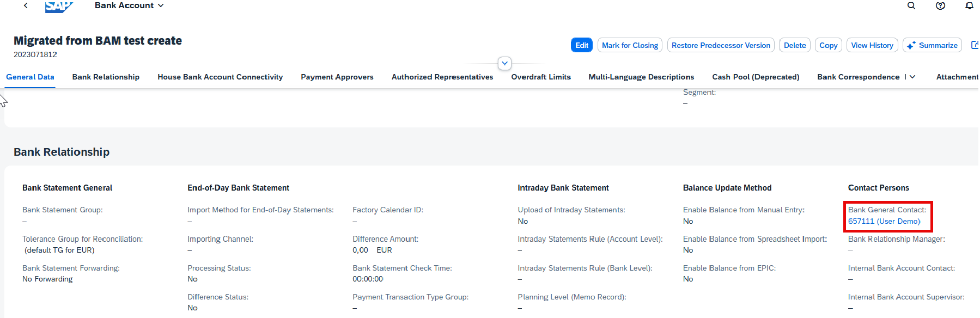Screen dimensions: 980x318
Task: Click Upload of Intraday Statements label
Action: pos(571,210)
